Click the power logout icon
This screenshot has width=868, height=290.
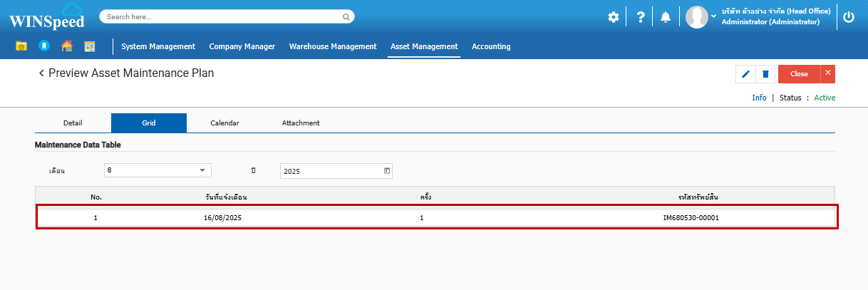click(848, 17)
